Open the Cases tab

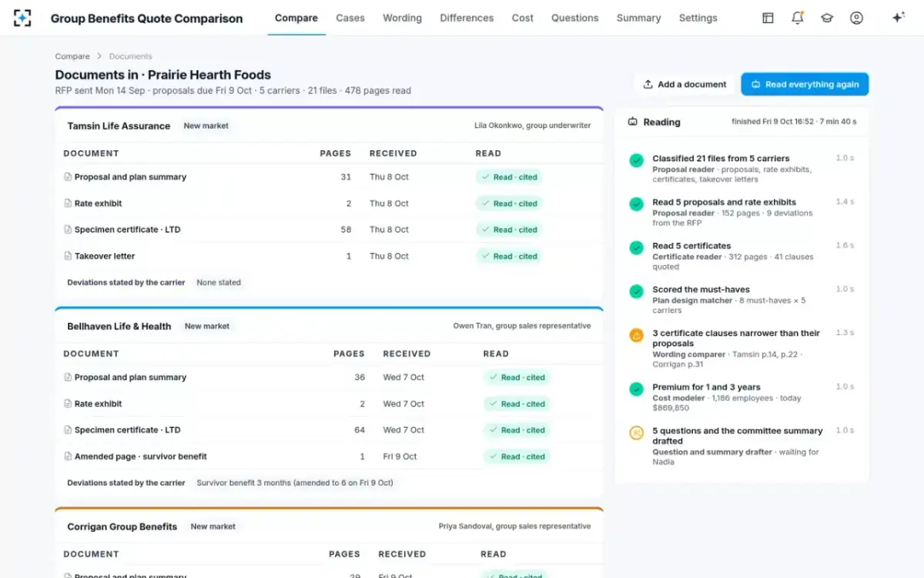pos(350,18)
